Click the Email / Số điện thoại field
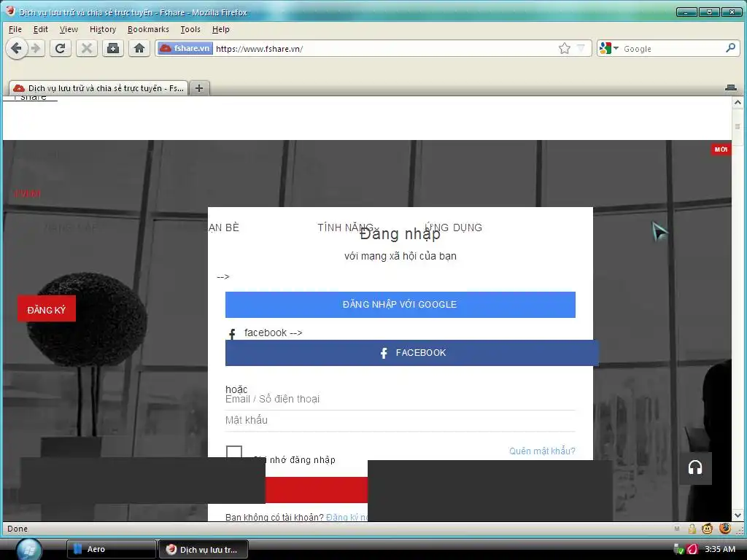Screen dimensions: 747x560 (x=400, y=399)
